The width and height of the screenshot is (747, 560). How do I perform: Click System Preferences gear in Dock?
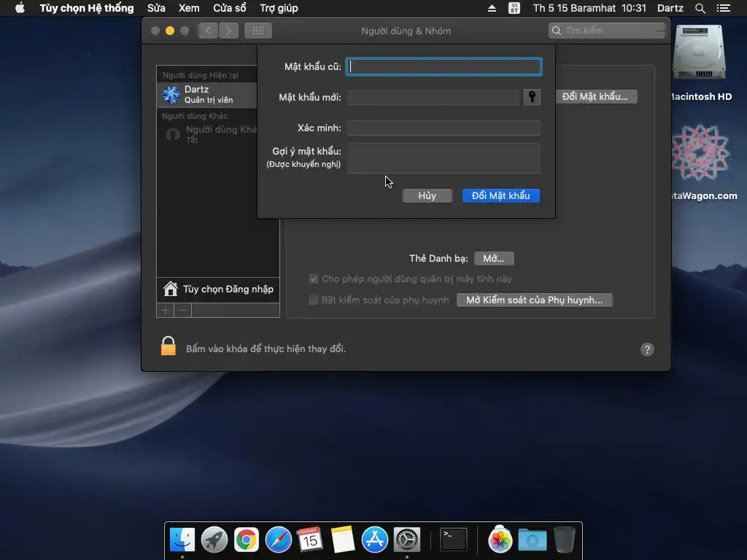(406, 540)
